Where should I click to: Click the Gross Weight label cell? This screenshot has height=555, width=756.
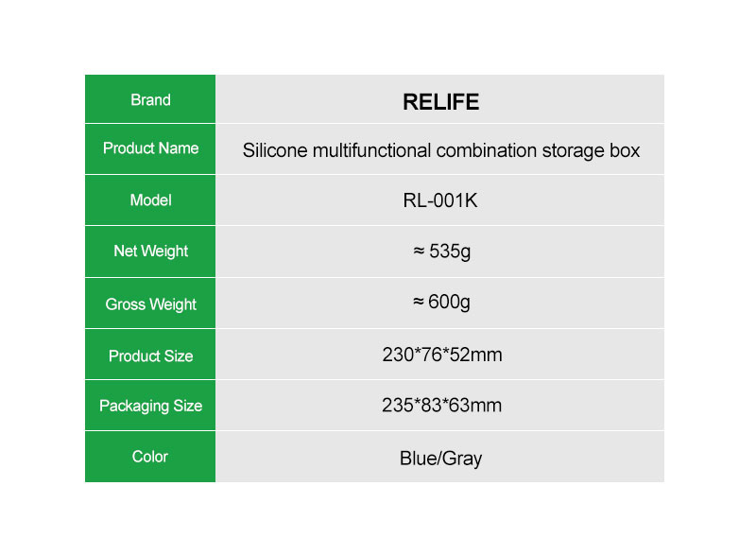click(150, 304)
